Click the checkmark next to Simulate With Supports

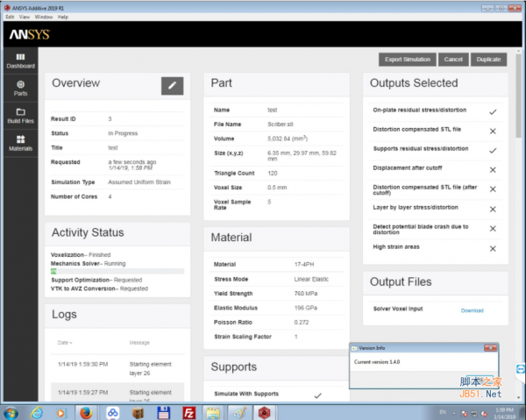click(x=317, y=395)
